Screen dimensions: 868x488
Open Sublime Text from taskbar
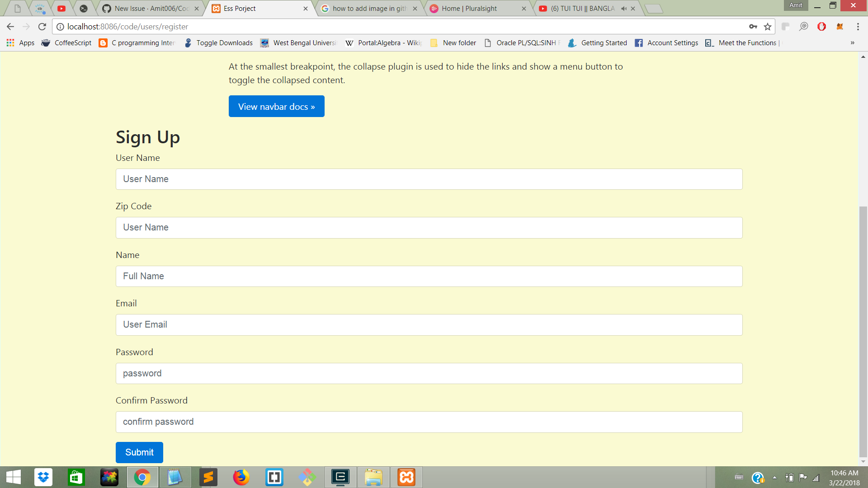(208, 477)
